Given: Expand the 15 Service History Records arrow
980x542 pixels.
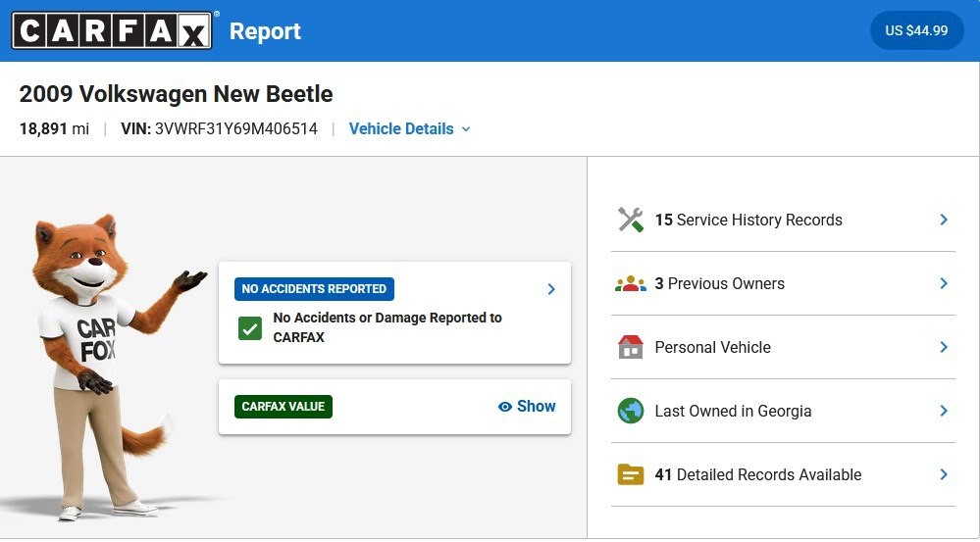Looking at the screenshot, I should coord(944,220).
